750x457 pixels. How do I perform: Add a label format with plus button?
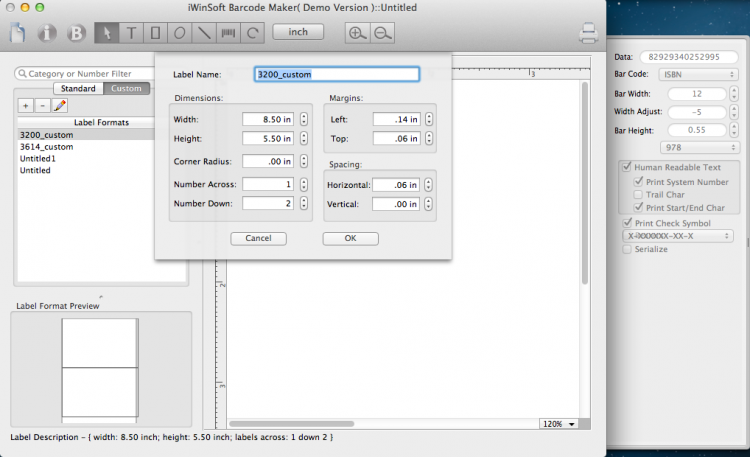(26, 106)
